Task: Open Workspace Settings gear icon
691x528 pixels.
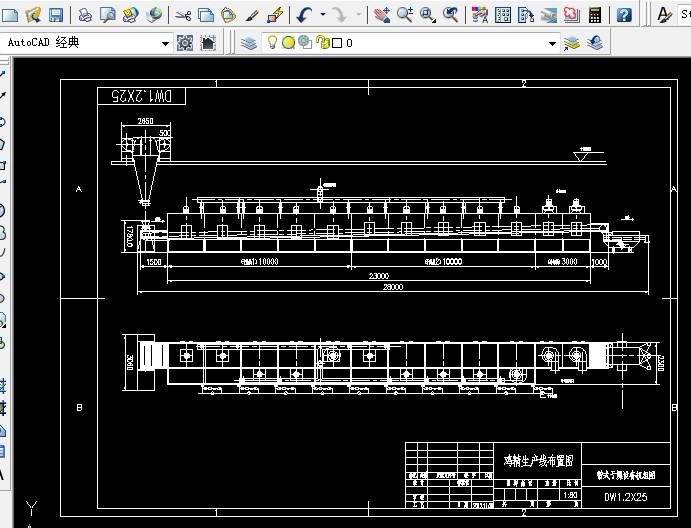Action: click(x=185, y=43)
